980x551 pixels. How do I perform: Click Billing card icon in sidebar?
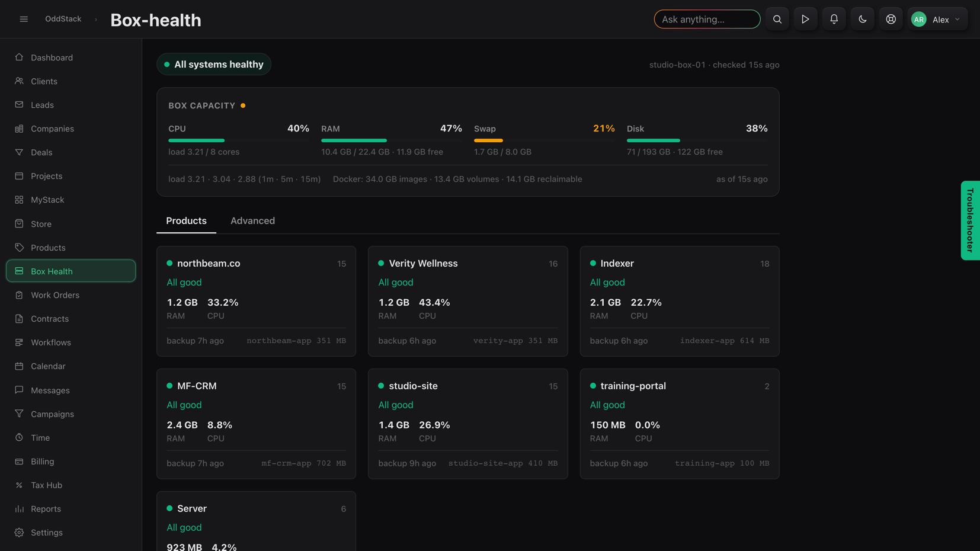click(19, 462)
